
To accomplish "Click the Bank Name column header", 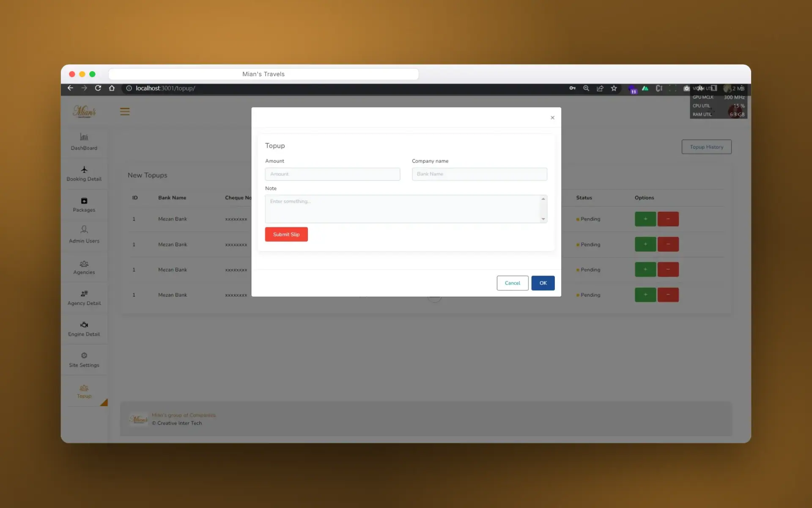I will [172, 198].
